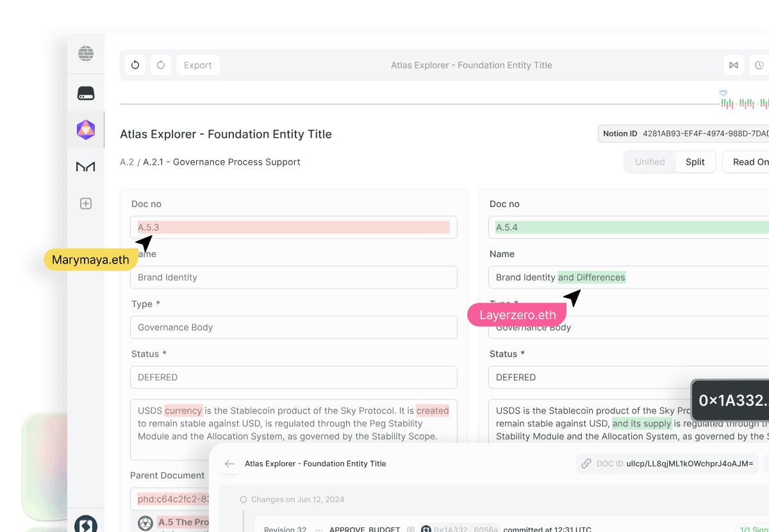Open the round logo at sidebar bottom
Viewport: 769px width, 532px height.
[x=86, y=524]
